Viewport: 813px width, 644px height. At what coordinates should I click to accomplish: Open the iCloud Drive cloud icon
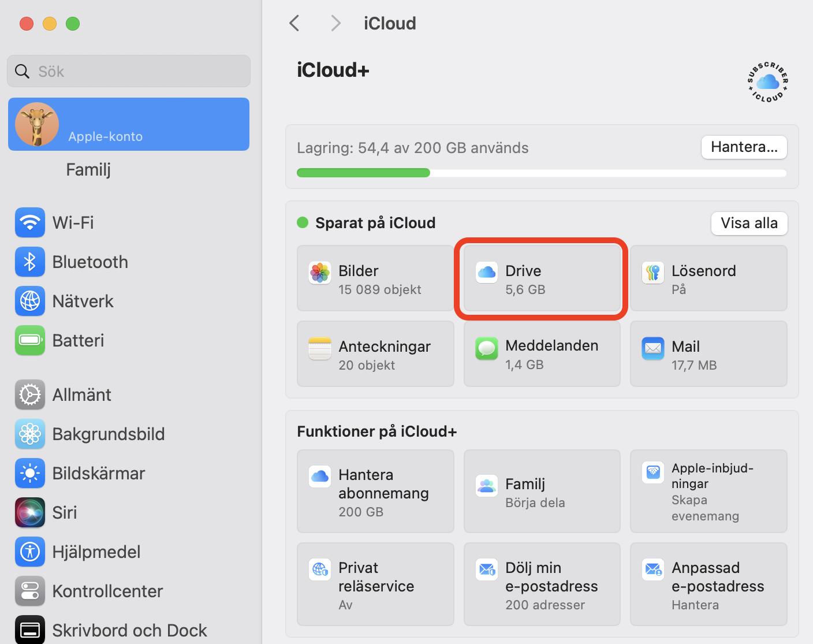click(x=487, y=273)
